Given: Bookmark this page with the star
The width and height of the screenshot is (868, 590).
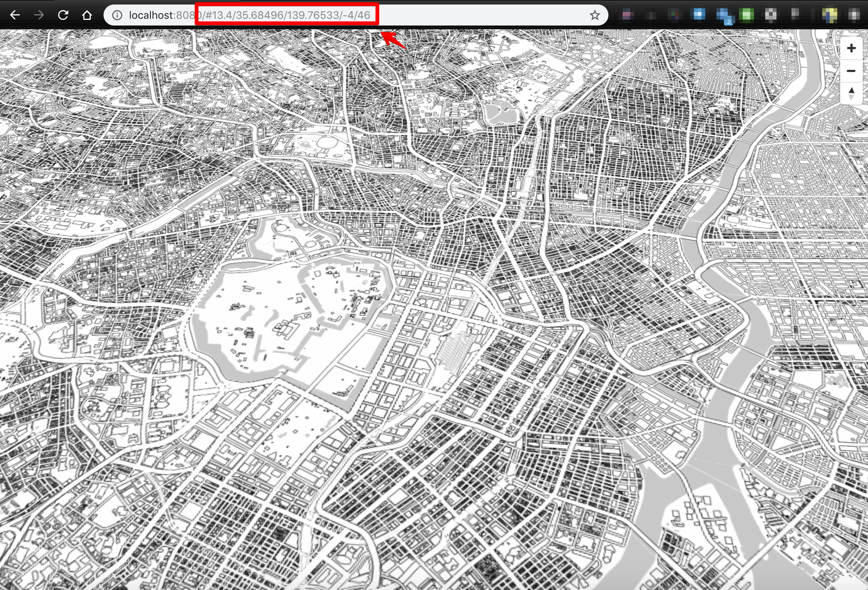Looking at the screenshot, I should pyautogui.click(x=595, y=15).
